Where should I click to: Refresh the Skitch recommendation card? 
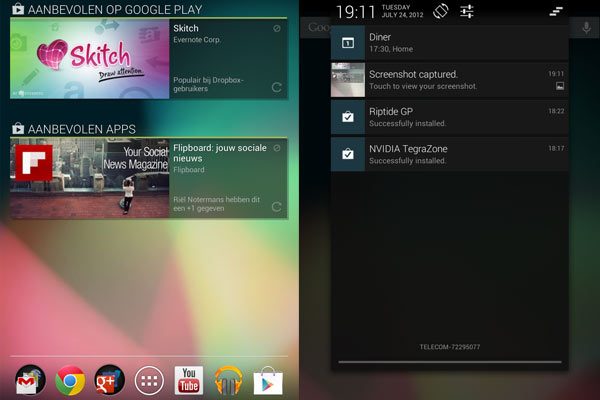coord(276,88)
